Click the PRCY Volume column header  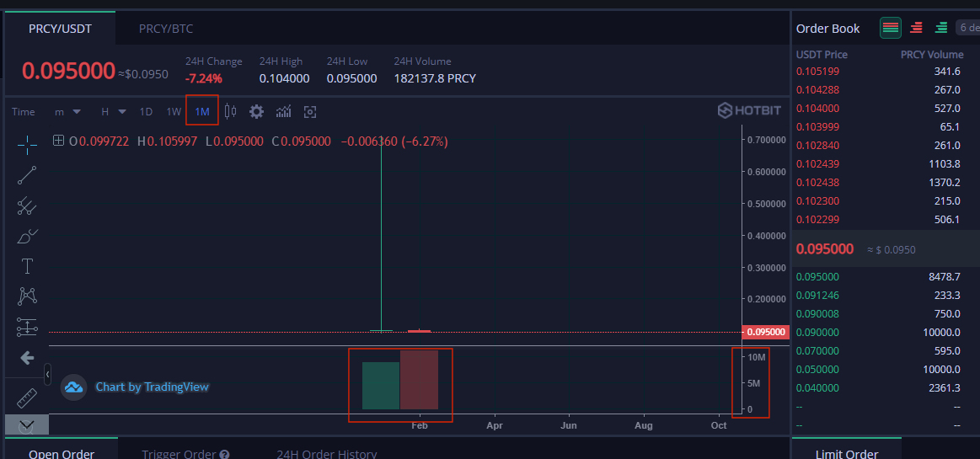coord(932,55)
